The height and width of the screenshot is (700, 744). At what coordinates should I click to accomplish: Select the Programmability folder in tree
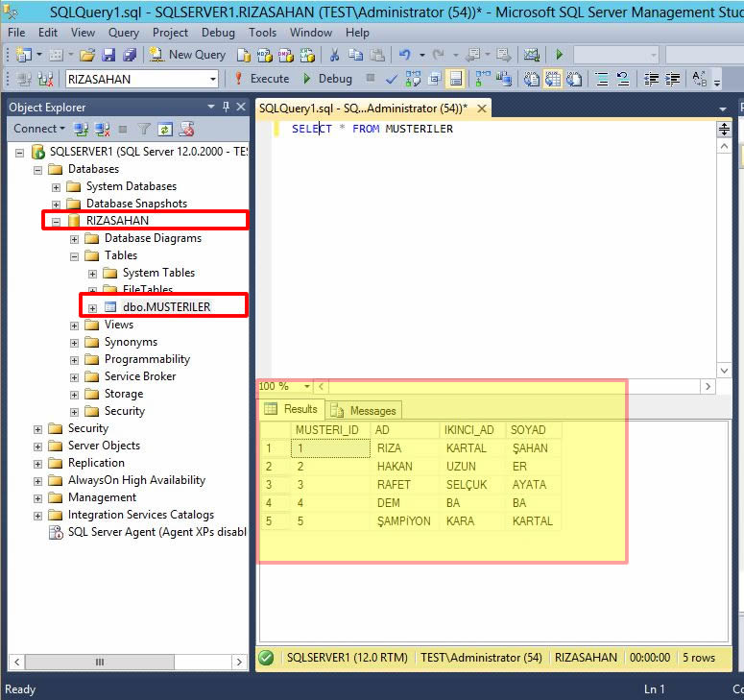[x=147, y=359]
